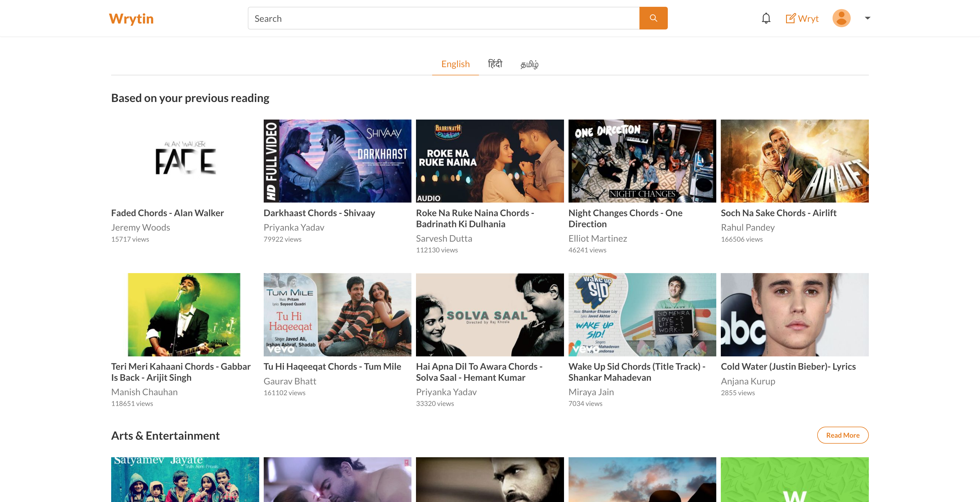The height and width of the screenshot is (502, 980).
Task: Open the Airlift movie thumbnail
Action: point(795,161)
